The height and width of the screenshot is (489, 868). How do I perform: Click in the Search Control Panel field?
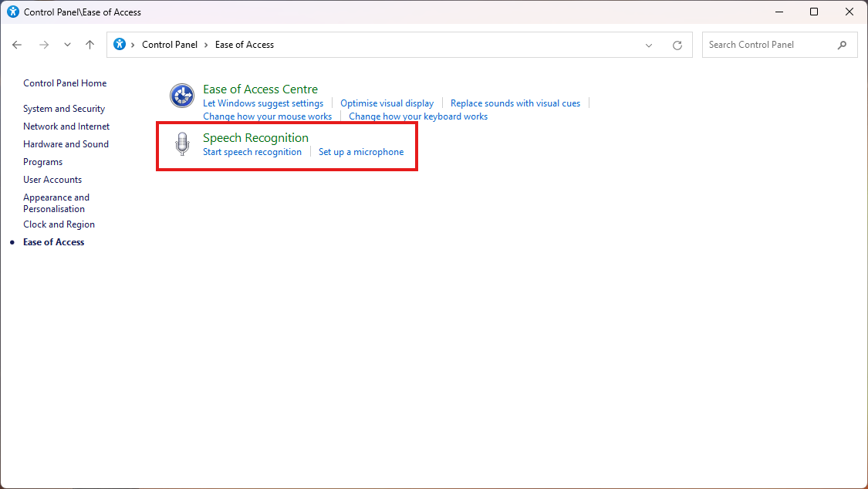pyautogui.click(x=768, y=45)
